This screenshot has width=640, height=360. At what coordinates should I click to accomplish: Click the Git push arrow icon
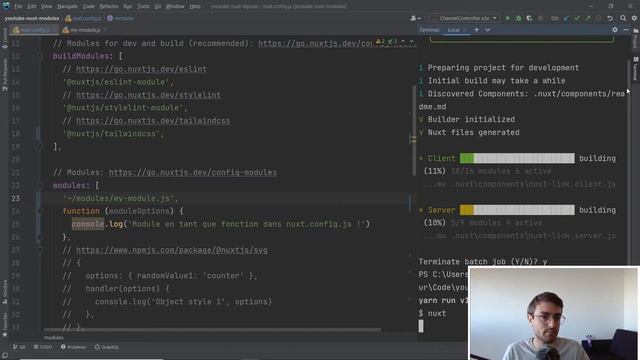[x=587, y=18]
